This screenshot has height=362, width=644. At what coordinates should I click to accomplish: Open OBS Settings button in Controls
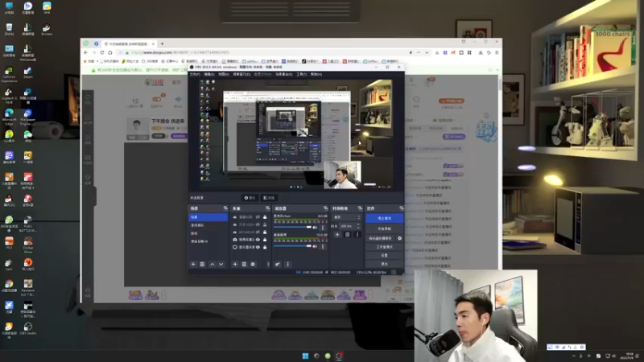(x=385, y=255)
